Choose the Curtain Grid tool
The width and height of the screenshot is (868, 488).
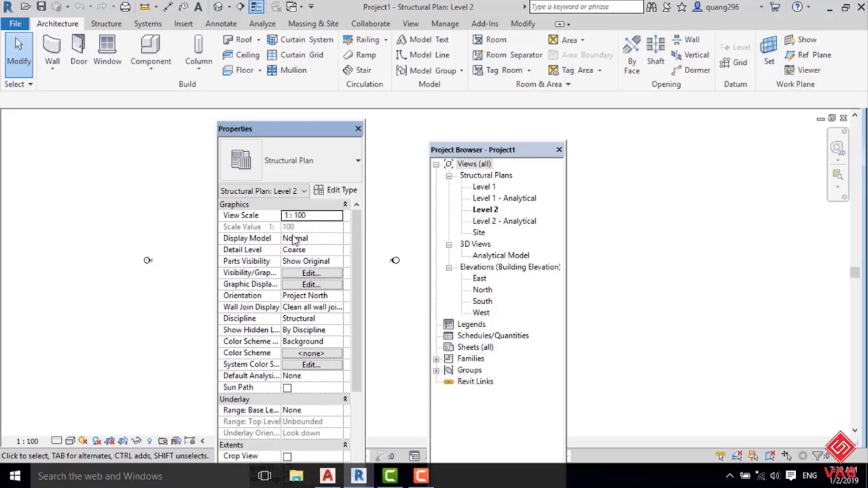click(295, 55)
